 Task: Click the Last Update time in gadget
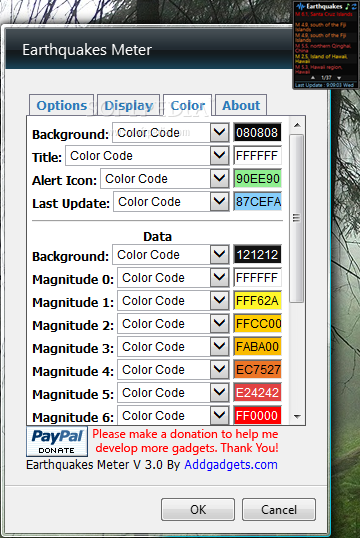(324, 85)
